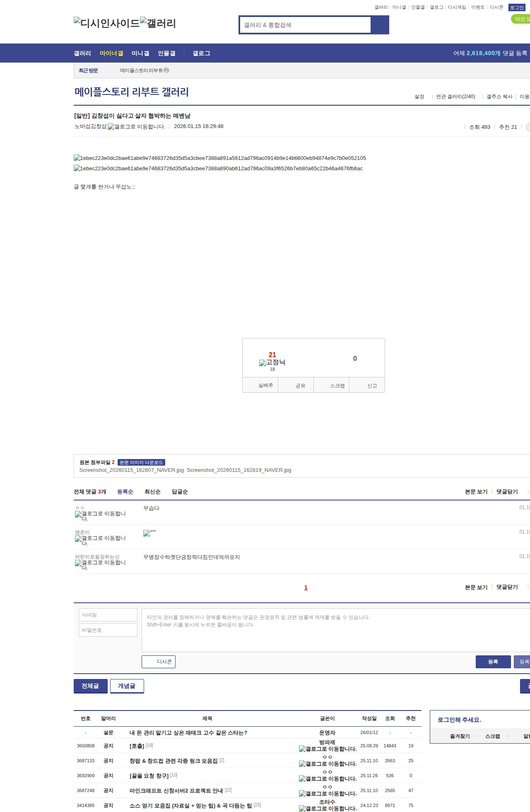
Task: Open the 설정 link beside the gallery title
Action: (419, 97)
